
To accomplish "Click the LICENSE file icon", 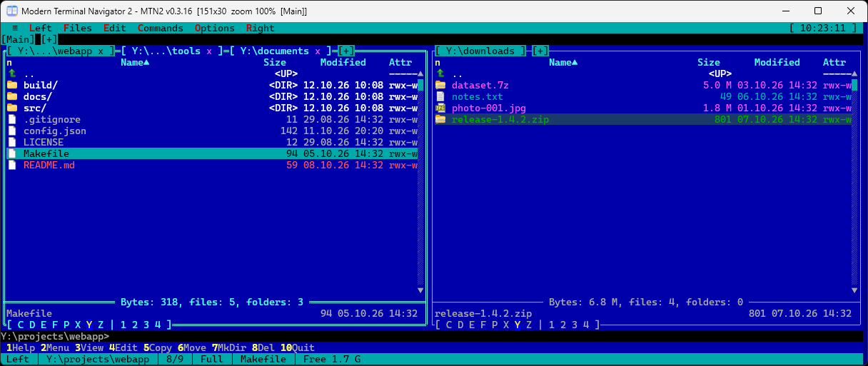I will (11, 142).
